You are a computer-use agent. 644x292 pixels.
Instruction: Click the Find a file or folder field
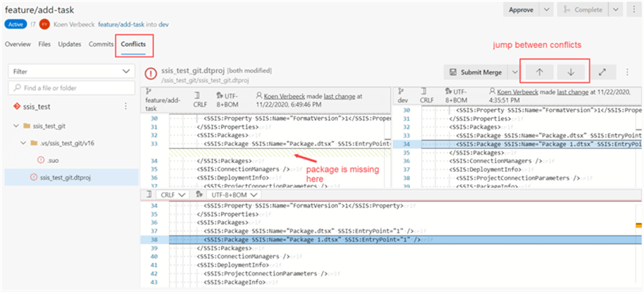(x=72, y=88)
